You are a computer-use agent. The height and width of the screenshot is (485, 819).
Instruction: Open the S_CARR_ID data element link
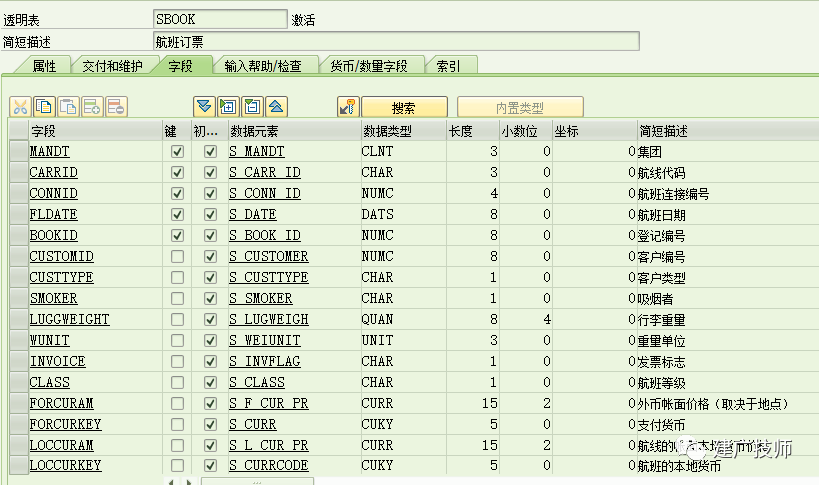[265, 172]
